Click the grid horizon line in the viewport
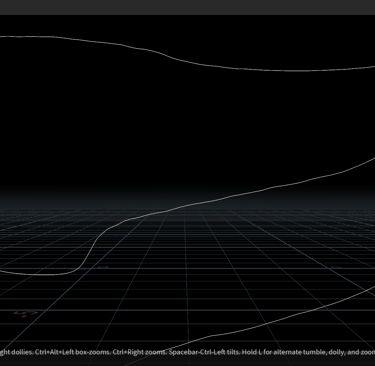375x366 pixels. point(187,210)
